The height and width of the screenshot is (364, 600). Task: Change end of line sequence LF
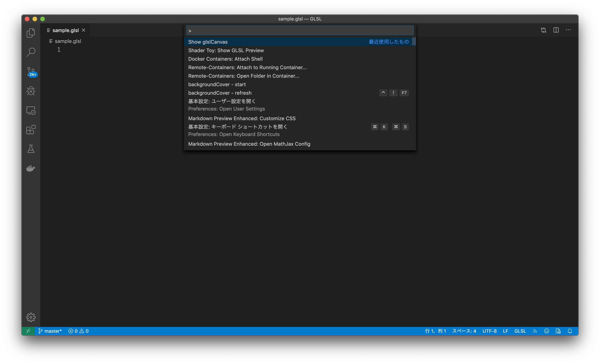[505, 331]
